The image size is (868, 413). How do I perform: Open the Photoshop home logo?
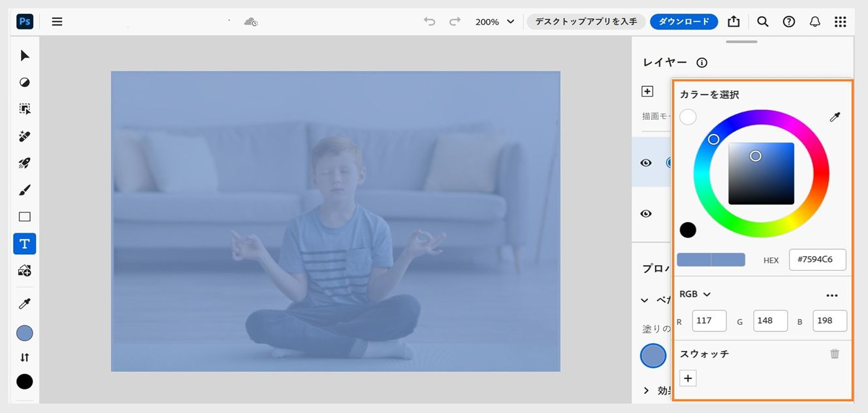25,22
